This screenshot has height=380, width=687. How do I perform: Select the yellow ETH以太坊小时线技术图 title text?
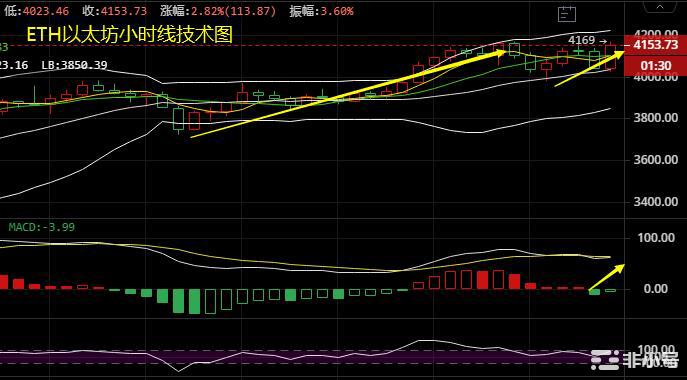[130, 35]
